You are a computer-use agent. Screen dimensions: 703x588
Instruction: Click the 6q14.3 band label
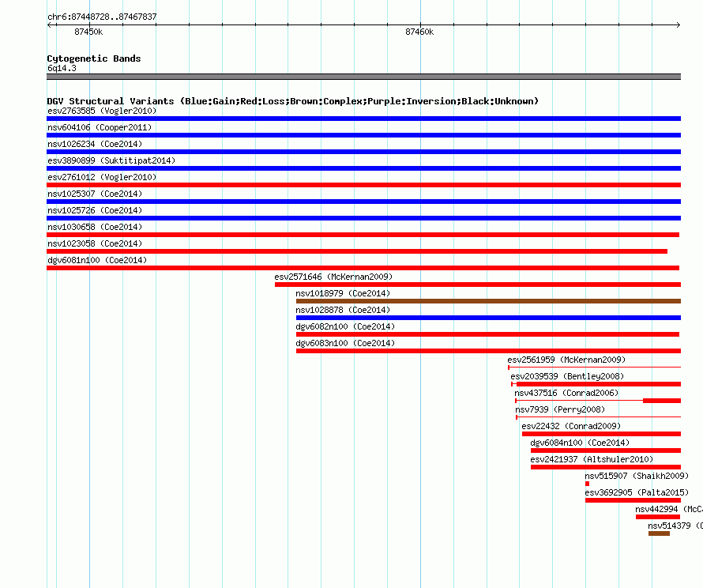click(62, 68)
